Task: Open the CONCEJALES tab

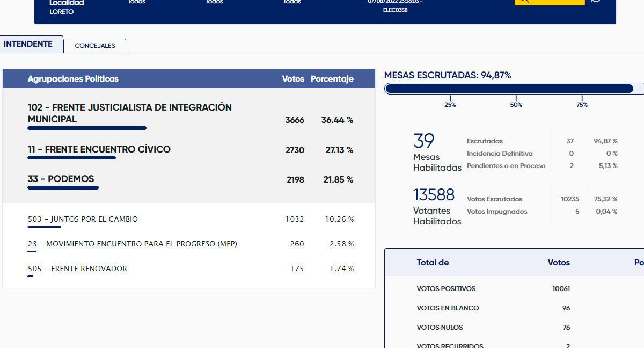Action: point(94,46)
